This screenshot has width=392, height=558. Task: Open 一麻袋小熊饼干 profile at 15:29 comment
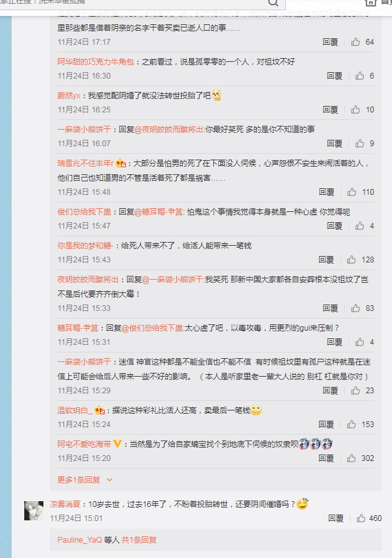[84, 362]
